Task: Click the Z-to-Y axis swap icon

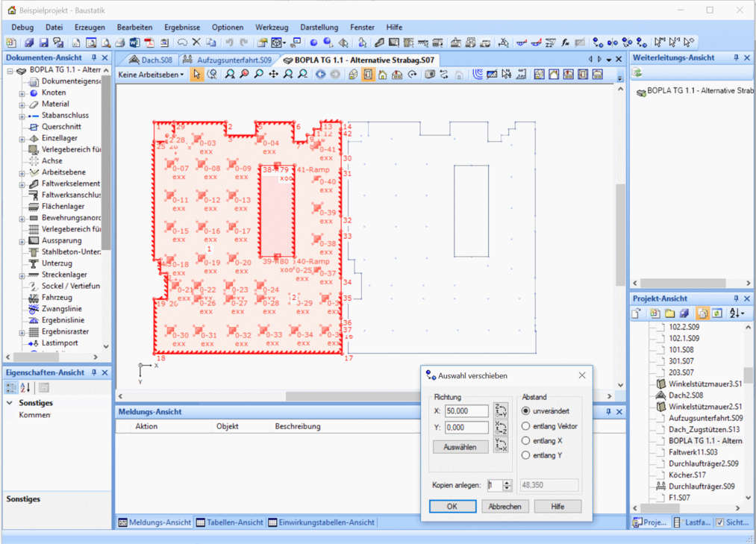Action: [501, 410]
